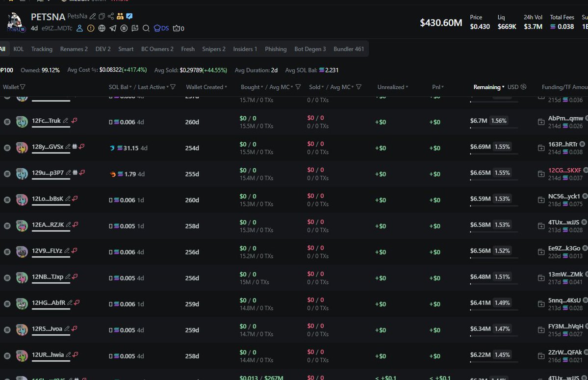Click remaining progress bar for $6.22M row
Viewport: 588px width, 380px height.
494,362
